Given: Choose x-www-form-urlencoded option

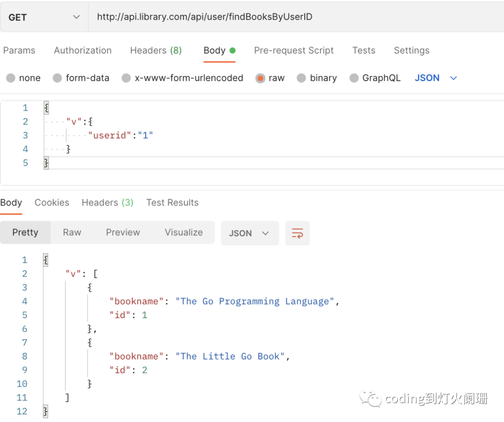Looking at the screenshot, I should click(x=182, y=78).
